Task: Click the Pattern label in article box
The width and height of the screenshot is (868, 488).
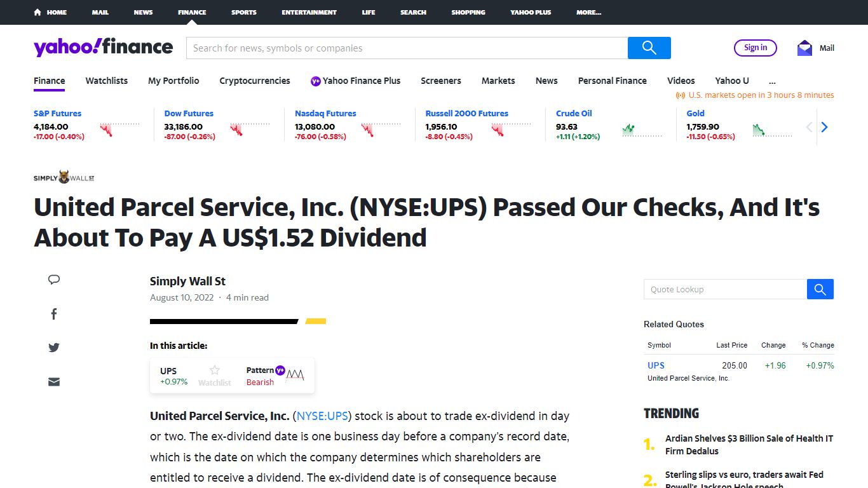Action: point(260,370)
